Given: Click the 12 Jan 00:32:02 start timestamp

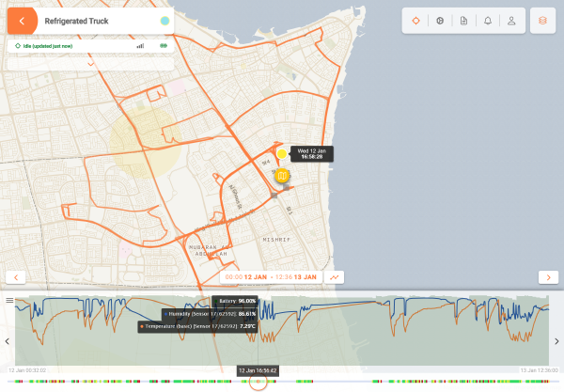Looking at the screenshot, I should [27, 370].
